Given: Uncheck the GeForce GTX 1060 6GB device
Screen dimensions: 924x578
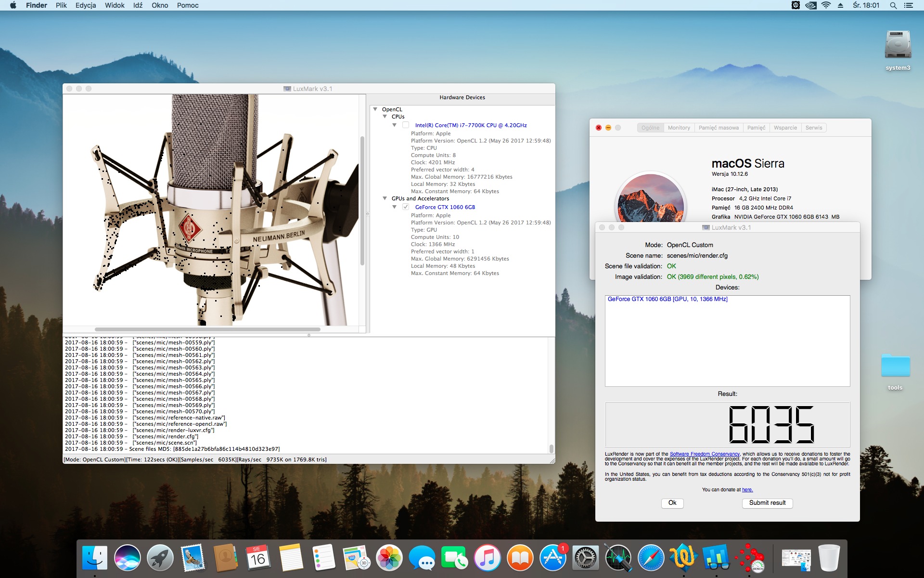Looking at the screenshot, I should point(406,207).
